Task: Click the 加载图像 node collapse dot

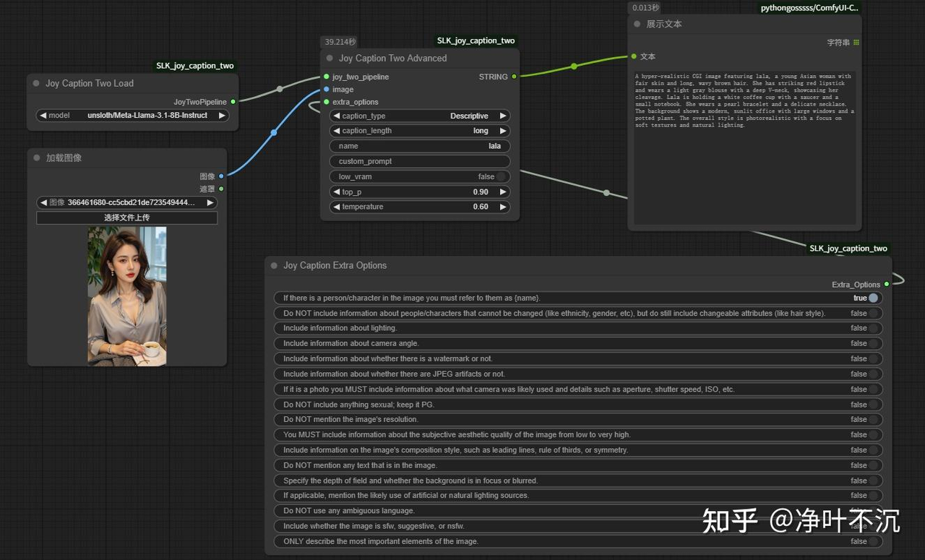Action: tap(36, 158)
